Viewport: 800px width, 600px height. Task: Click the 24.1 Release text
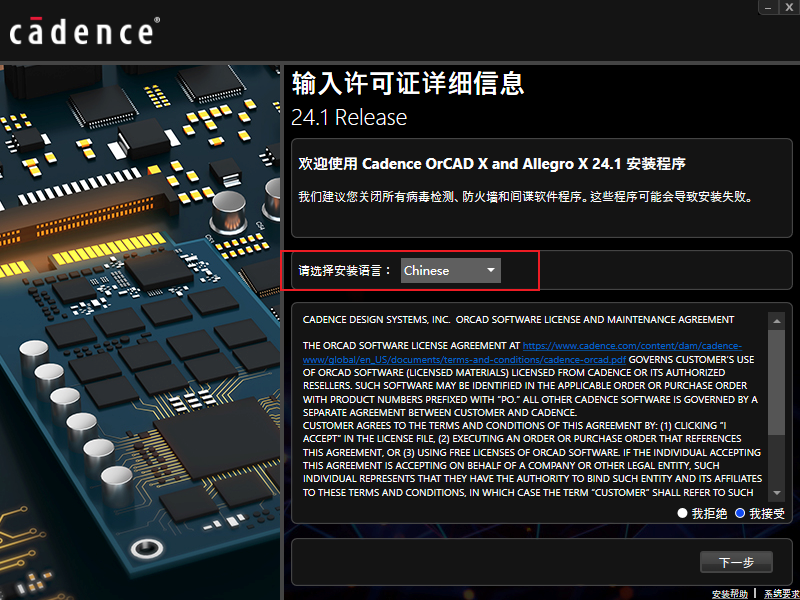pos(349,117)
